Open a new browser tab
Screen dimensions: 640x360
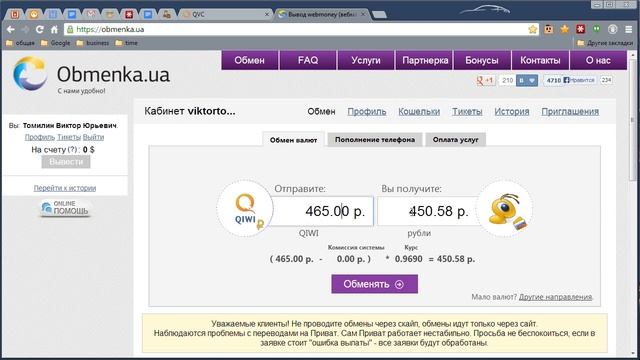[x=380, y=15]
